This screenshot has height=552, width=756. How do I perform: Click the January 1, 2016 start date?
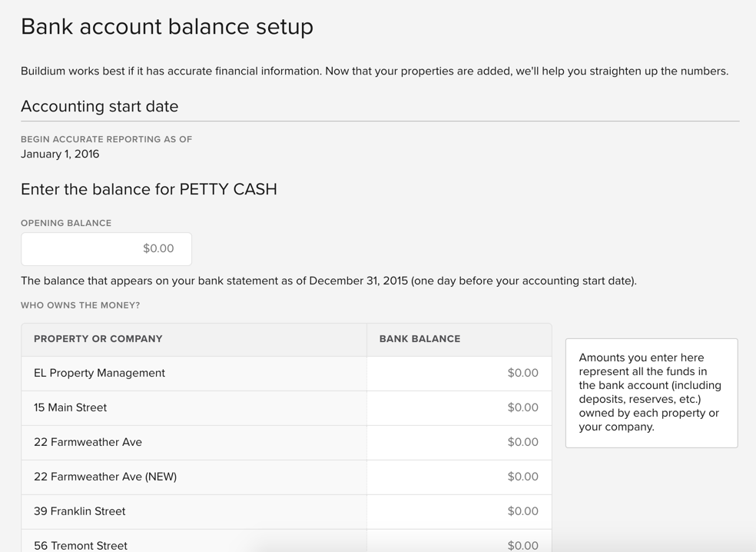pos(59,154)
